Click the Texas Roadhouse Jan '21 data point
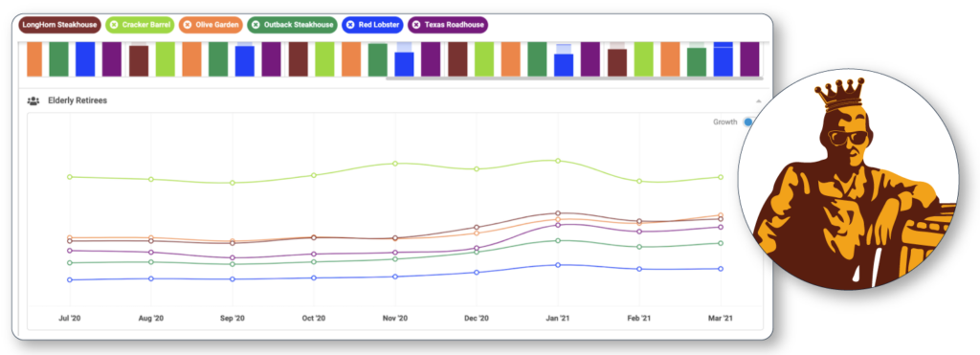The height and width of the screenshot is (355, 980). [x=558, y=225]
